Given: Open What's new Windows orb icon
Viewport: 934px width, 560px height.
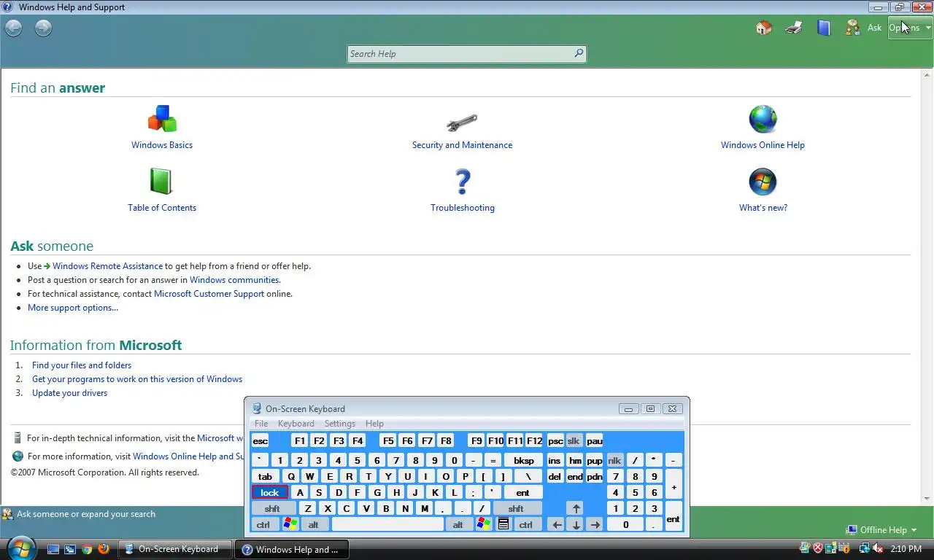Looking at the screenshot, I should (763, 182).
